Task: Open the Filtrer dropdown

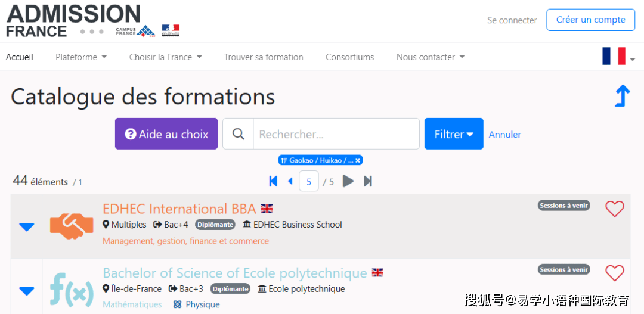Action: click(454, 134)
